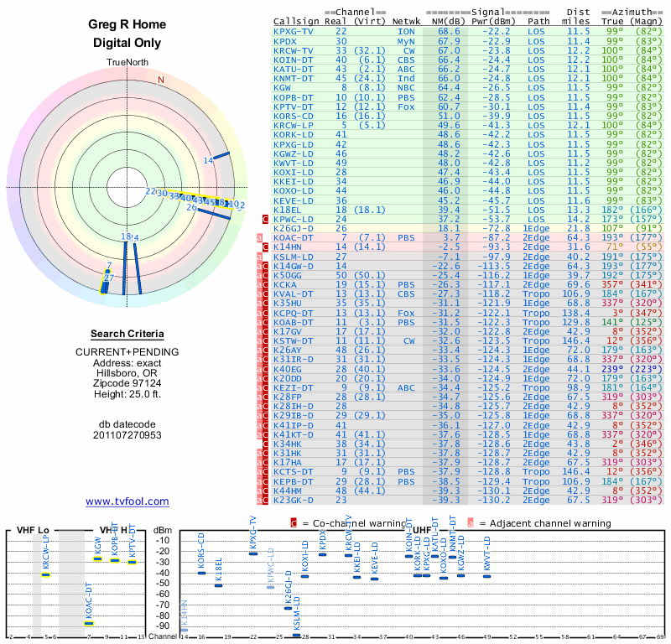Click the KRCW-LP marker in VHF Lo chart
The image size is (671, 644).
click(x=45, y=574)
